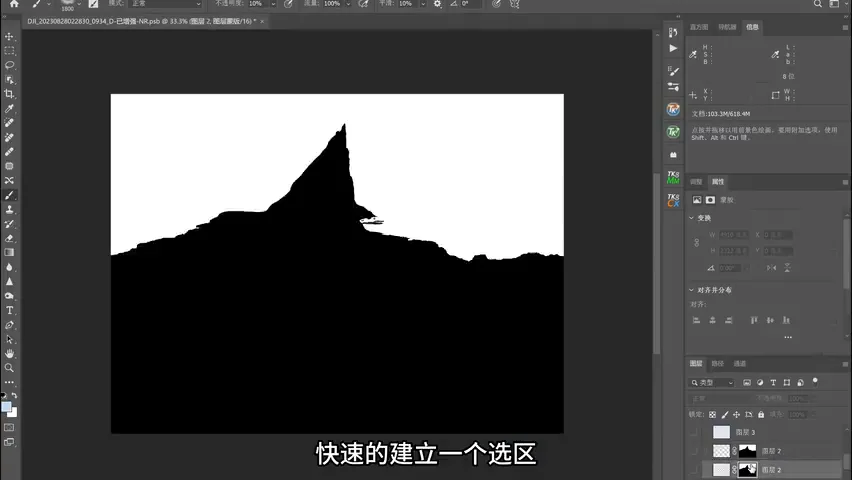Open the Actions play panel icon
852x480 pixels.
(673, 48)
